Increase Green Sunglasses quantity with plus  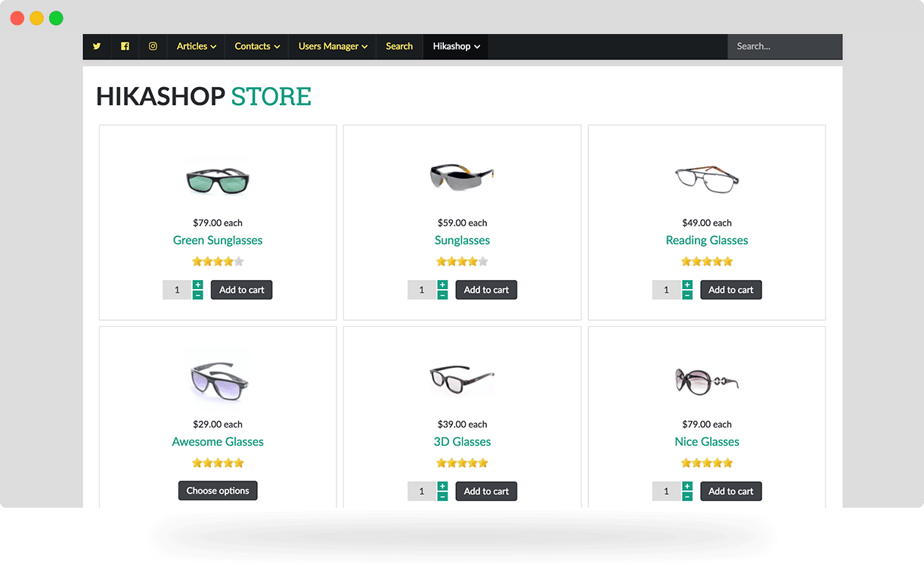pos(198,285)
